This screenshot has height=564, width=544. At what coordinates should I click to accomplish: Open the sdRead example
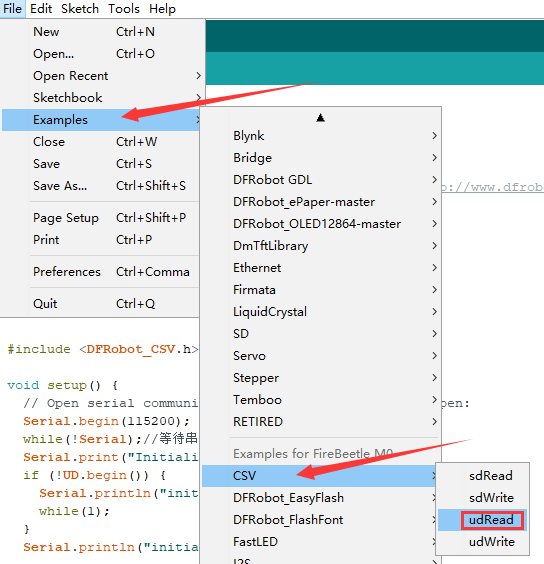pyautogui.click(x=482, y=476)
